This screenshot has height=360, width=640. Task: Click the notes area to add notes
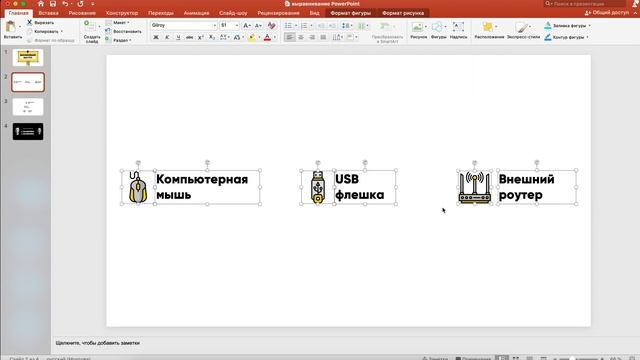point(345,343)
